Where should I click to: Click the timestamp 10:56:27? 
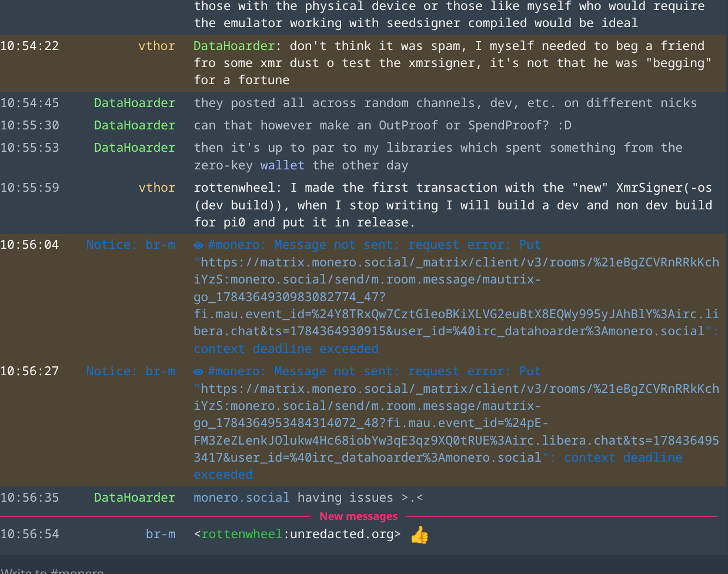click(29, 371)
